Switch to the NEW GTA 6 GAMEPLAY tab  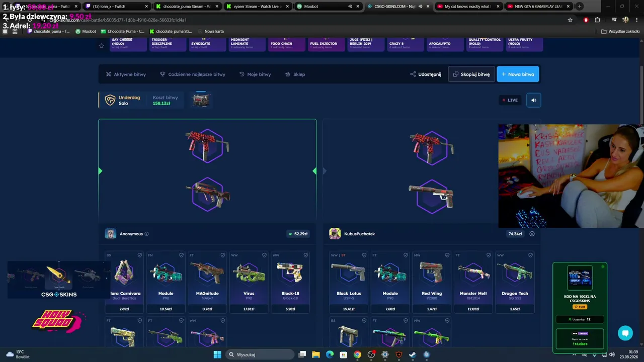538,7
